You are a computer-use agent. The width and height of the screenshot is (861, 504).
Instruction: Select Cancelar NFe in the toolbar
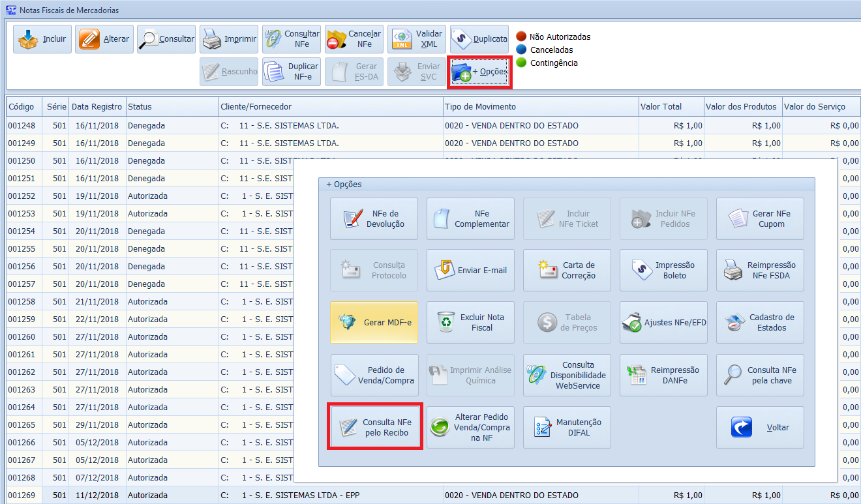click(x=354, y=39)
